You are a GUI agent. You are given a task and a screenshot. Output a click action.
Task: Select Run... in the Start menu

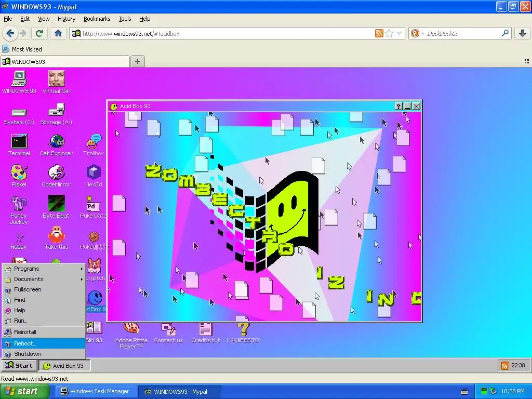(44, 321)
